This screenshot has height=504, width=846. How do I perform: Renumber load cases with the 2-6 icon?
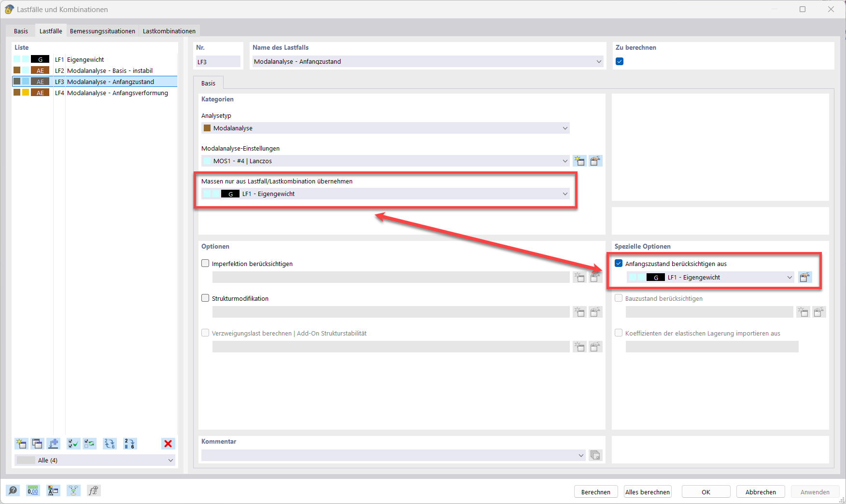tap(129, 444)
